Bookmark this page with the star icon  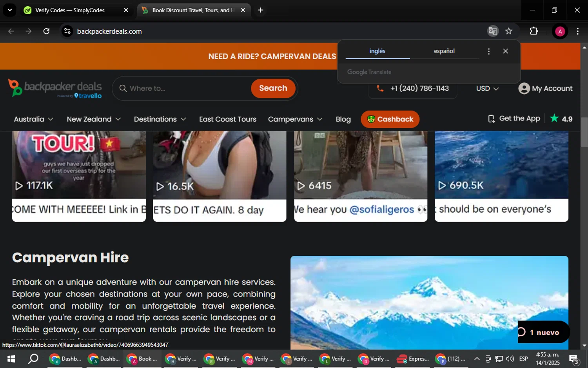coord(509,31)
